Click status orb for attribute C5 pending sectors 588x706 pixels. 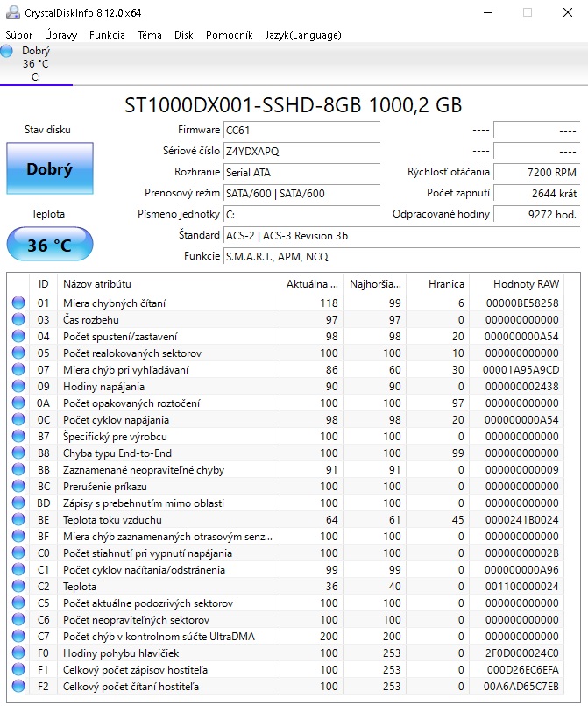(x=18, y=603)
